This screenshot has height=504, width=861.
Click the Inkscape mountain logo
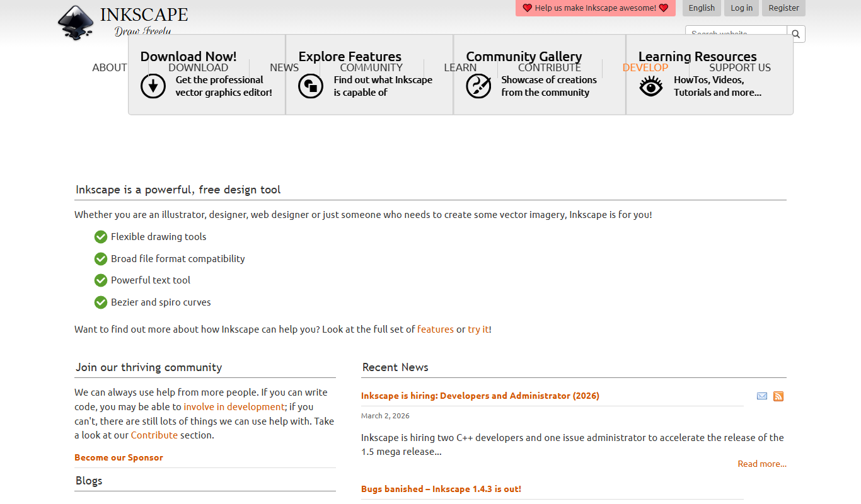click(x=76, y=23)
